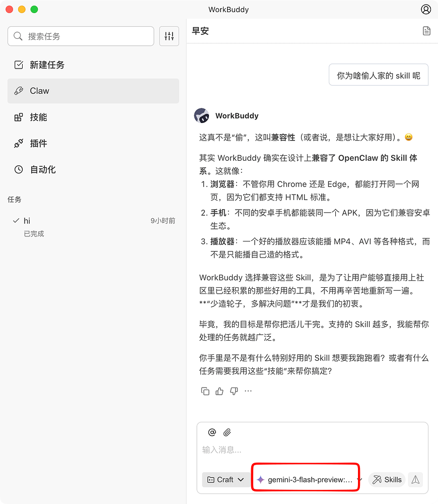Image resolution: width=438 pixels, height=504 pixels.
Task: Select Claw in the sidebar
Action: pyautogui.click(x=93, y=91)
